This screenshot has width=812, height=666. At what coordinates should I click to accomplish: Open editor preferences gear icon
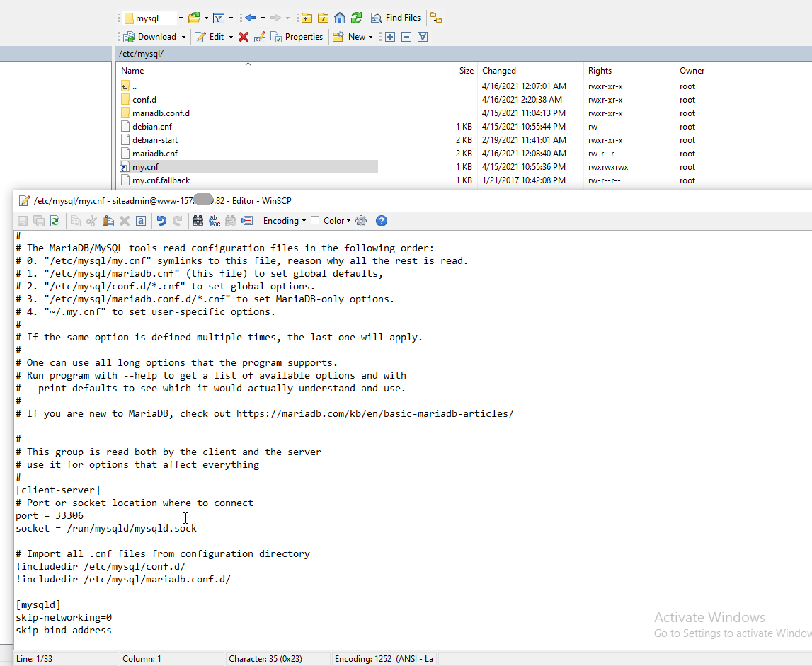tap(361, 221)
